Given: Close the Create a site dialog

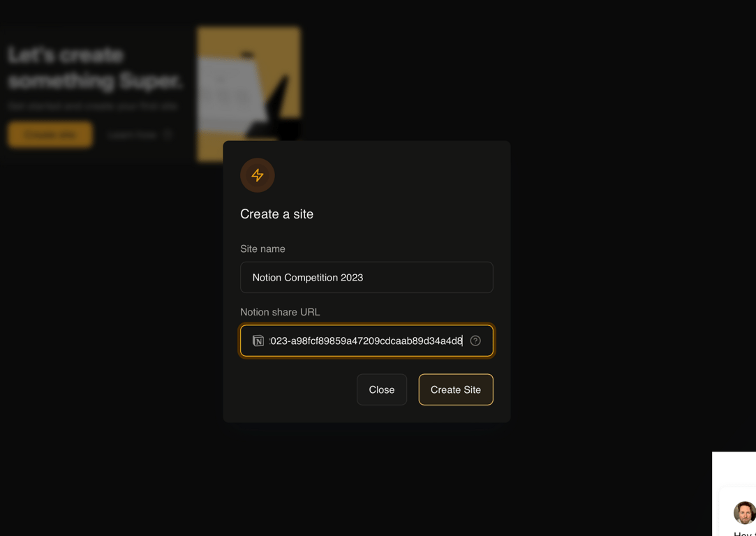Looking at the screenshot, I should tap(381, 389).
